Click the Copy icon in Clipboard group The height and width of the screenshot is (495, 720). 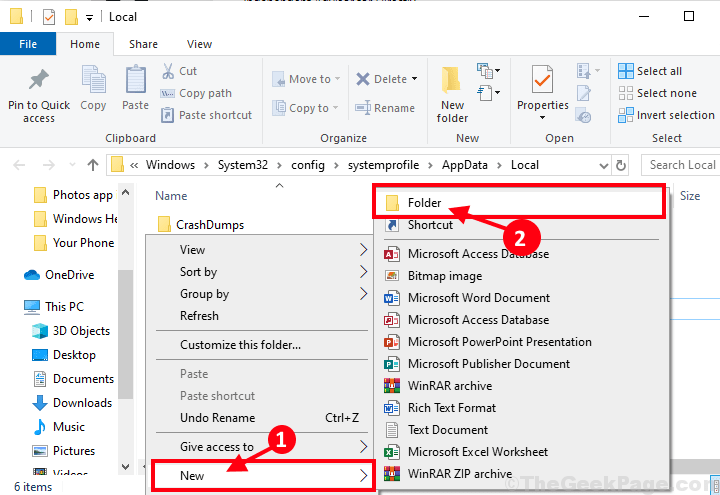93,79
